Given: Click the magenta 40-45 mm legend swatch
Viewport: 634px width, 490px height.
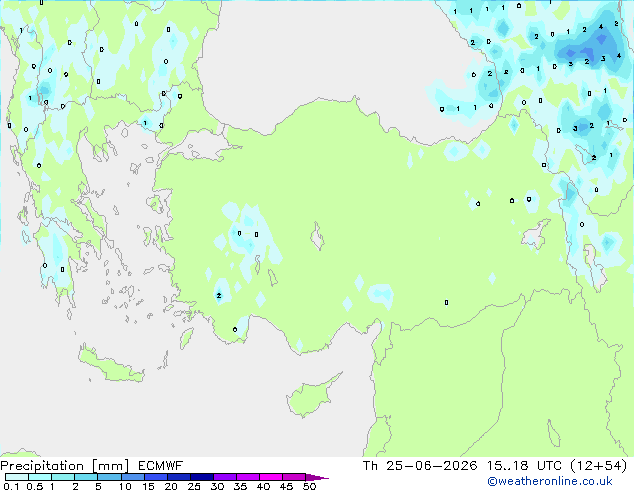Looking at the screenshot, I should (x=271, y=477).
